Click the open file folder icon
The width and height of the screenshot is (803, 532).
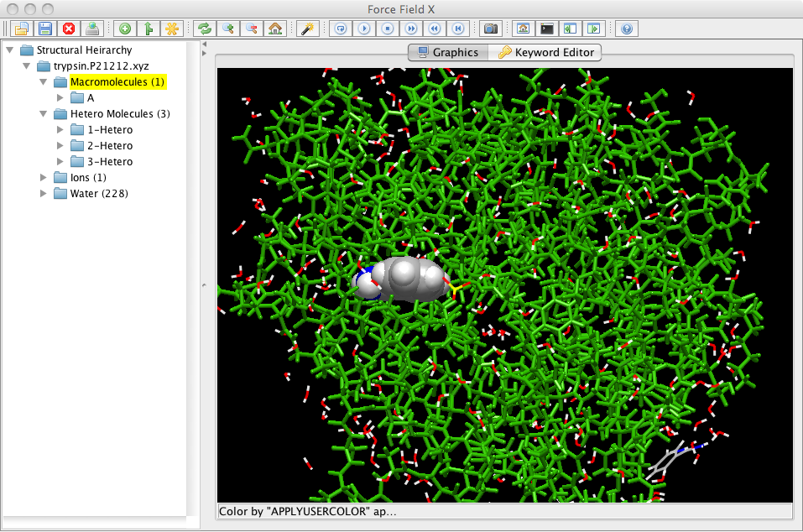pos(21,29)
